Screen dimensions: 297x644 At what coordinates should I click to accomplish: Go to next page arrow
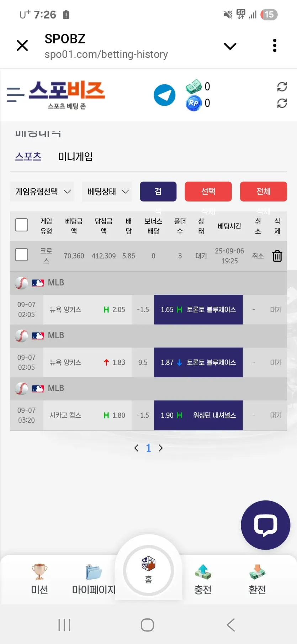tap(161, 448)
